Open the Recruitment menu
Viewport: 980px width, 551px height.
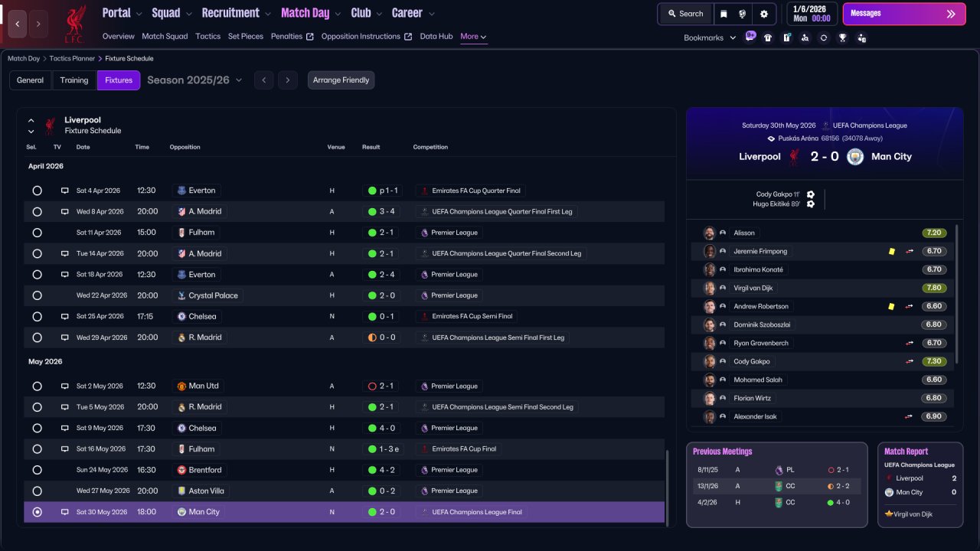pyautogui.click(x=236, y=13)
